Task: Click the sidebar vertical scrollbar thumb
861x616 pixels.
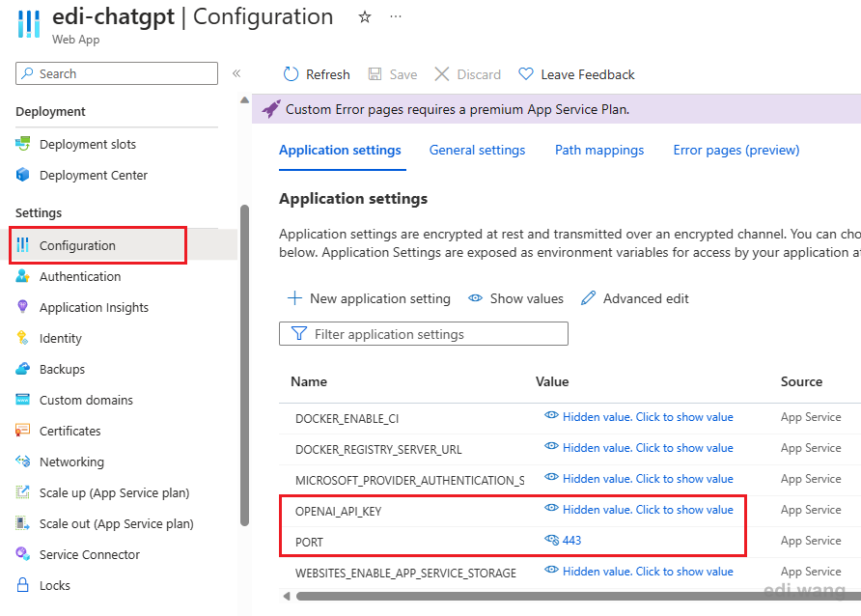Action: (x=244, y=366)
